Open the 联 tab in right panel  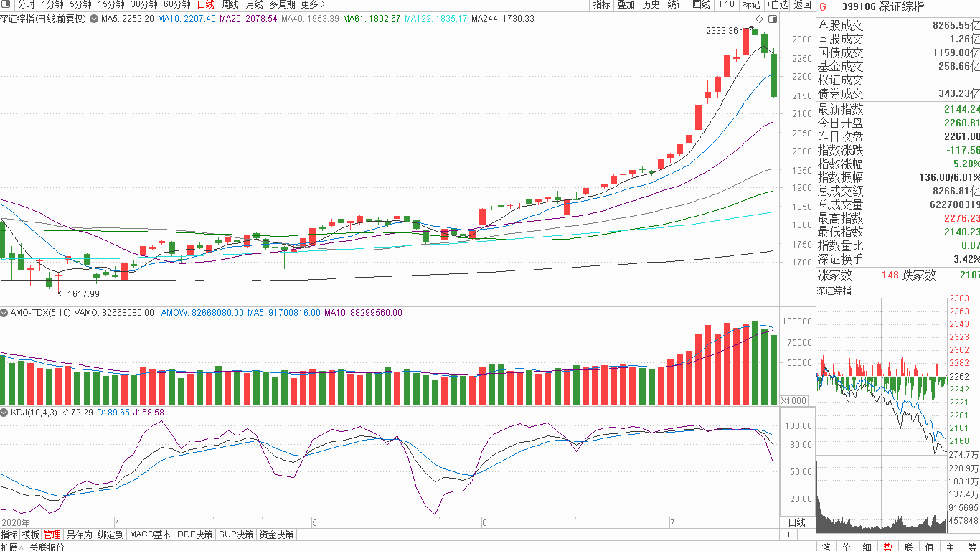(x=909, y=547)
